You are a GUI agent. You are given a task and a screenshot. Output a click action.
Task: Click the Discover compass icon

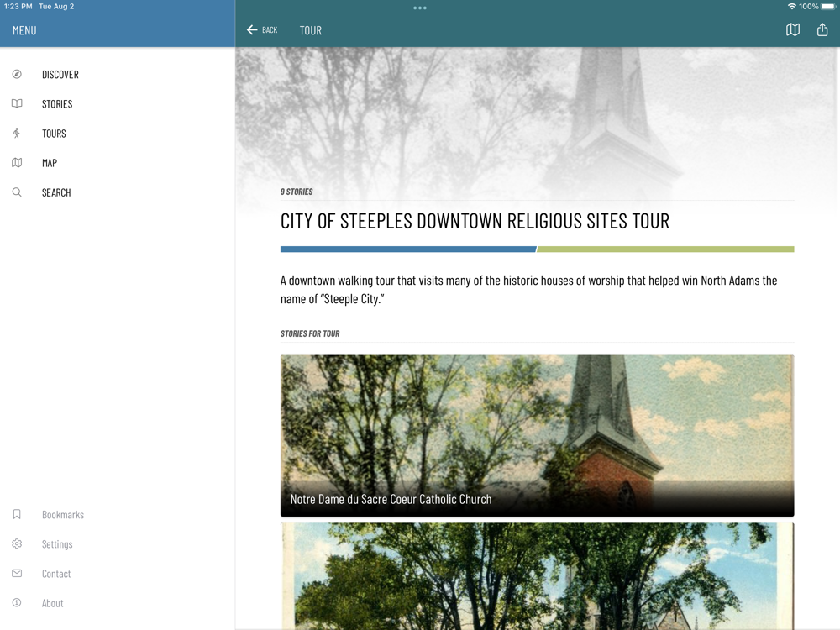pos(17,75)
